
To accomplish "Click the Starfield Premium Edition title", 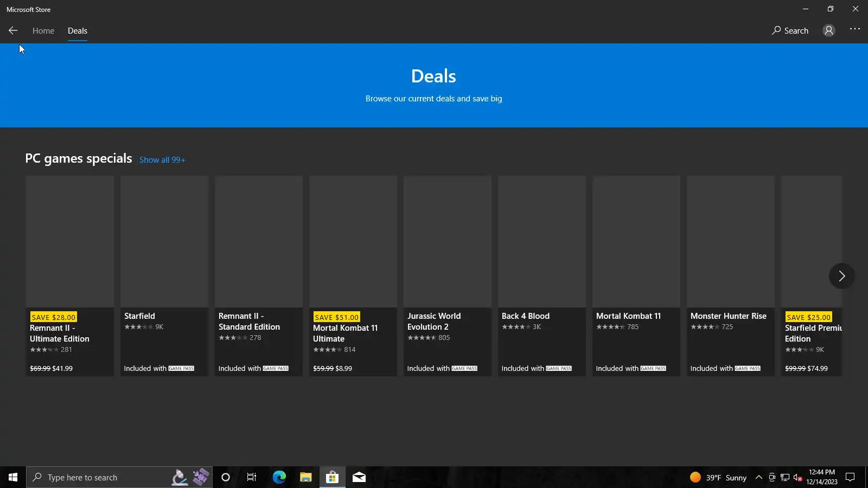I will tap(813, 333).
